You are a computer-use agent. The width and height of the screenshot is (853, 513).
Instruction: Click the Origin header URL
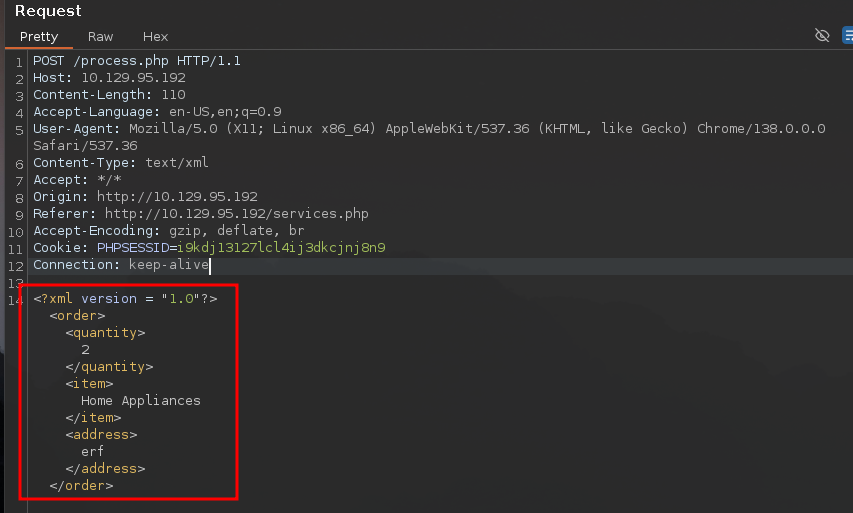tap(177, 197)
